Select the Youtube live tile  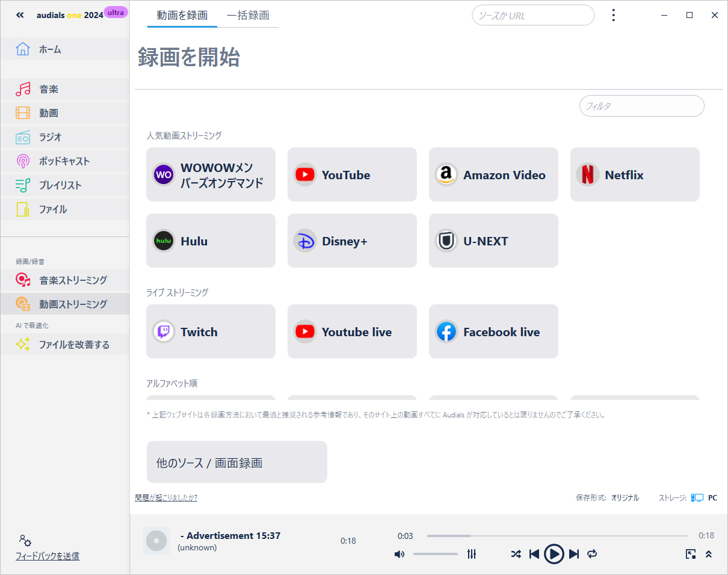point(352,331)
